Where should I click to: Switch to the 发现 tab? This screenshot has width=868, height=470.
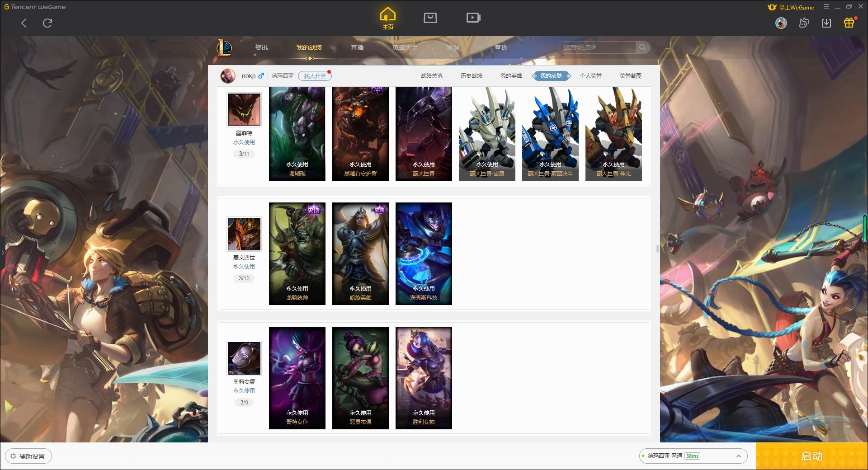click(453, 47)
